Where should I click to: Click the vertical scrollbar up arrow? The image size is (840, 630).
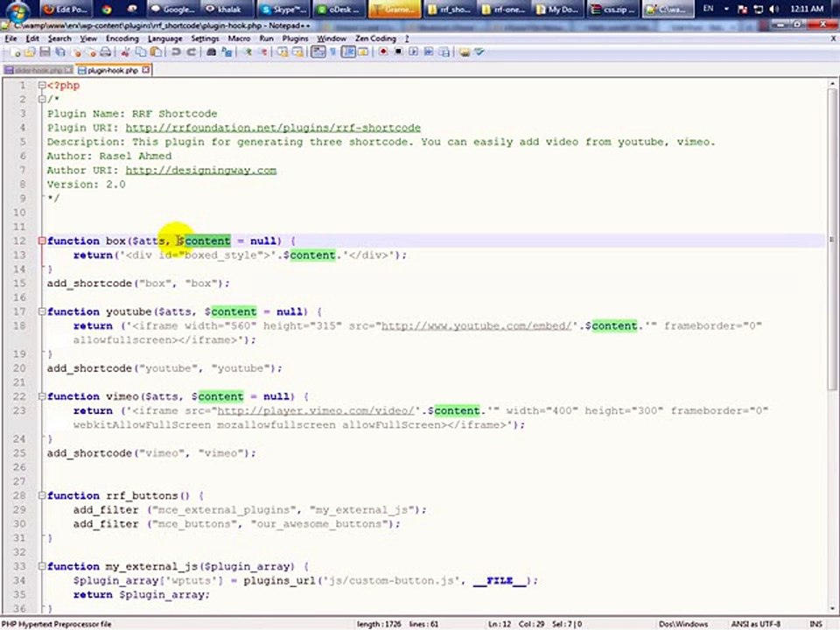tap(832, 84)
